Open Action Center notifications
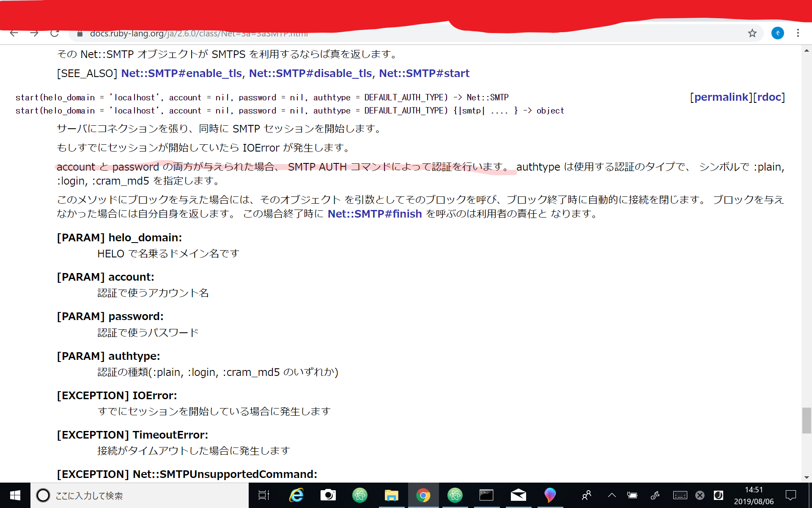Image resolution: width=812 pixels, height=508 pixels. pos(790,495)
